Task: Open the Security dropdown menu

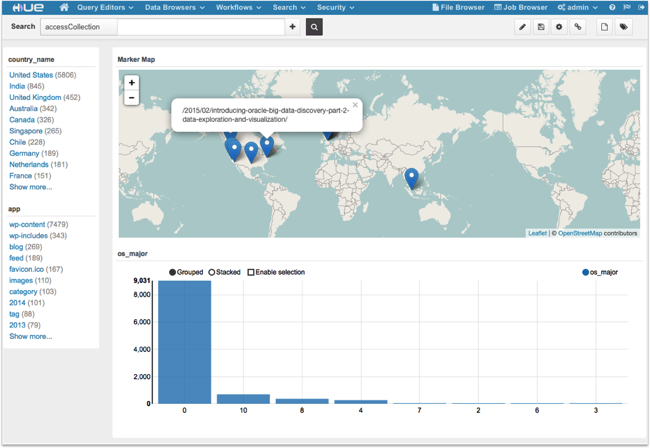Action: pyautogui.click(x=335, y=7)
